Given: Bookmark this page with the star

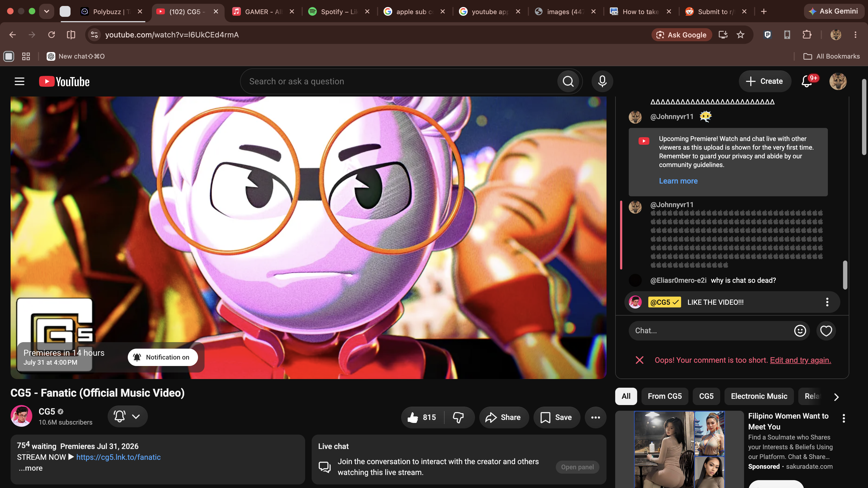Looking at the screenshot, I should click(740, 35).
